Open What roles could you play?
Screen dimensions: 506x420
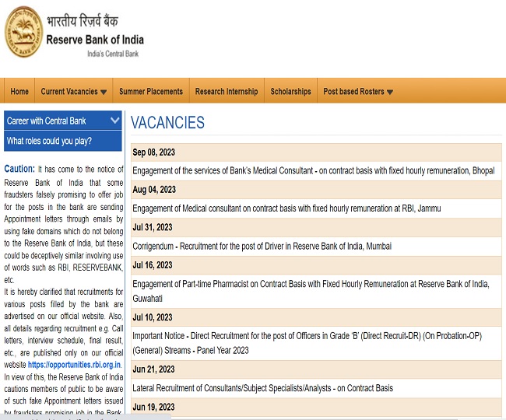(x=49, y=141)
